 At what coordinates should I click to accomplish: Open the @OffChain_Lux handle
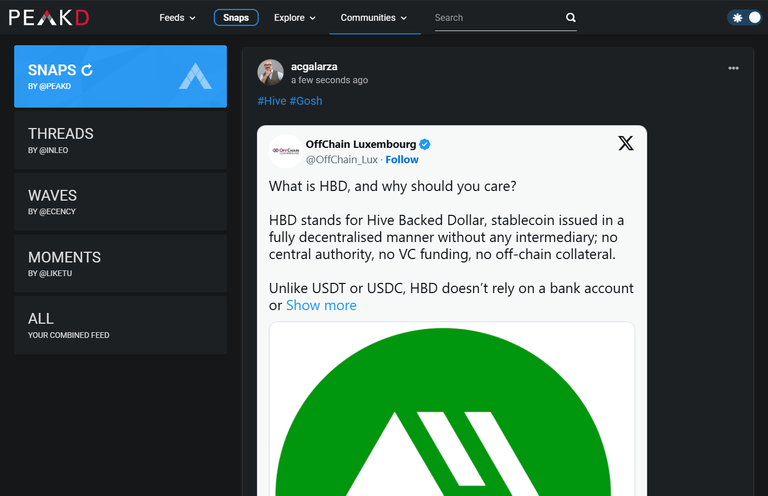(x=342, y=160)
